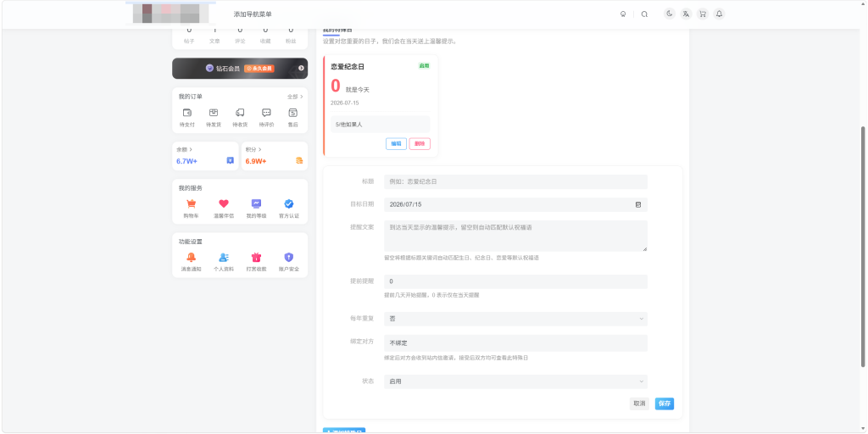Open the 钻石会员 membership banner

pyautogui.click(x=240, y=69)
